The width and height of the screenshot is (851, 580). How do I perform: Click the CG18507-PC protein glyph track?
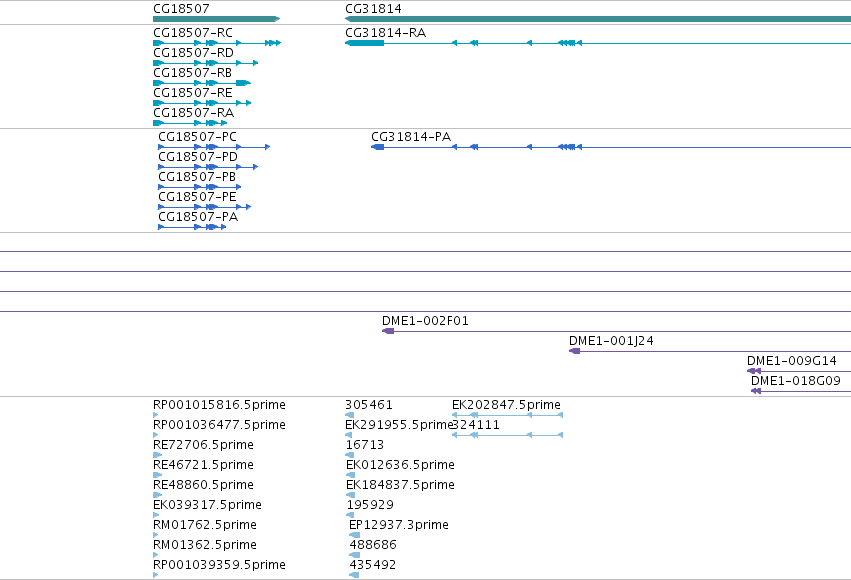[x=214, y=147]
